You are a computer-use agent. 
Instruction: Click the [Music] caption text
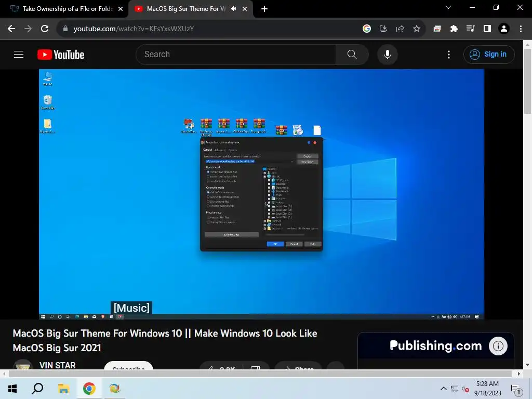point(131,308)
